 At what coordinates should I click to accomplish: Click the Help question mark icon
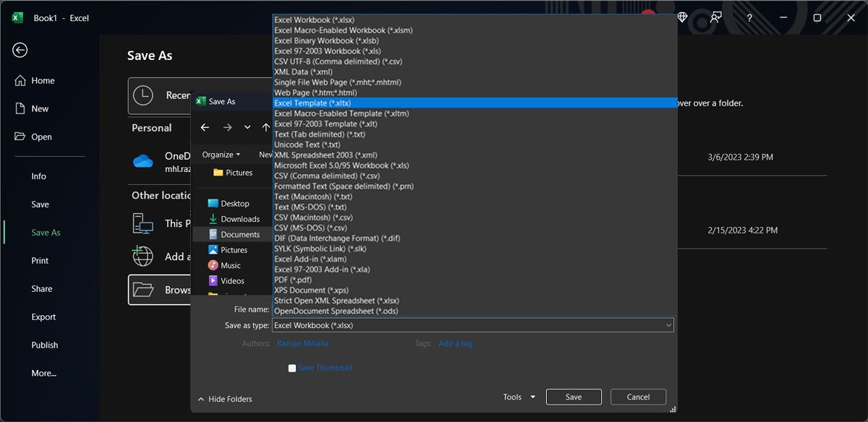point(749,17)
